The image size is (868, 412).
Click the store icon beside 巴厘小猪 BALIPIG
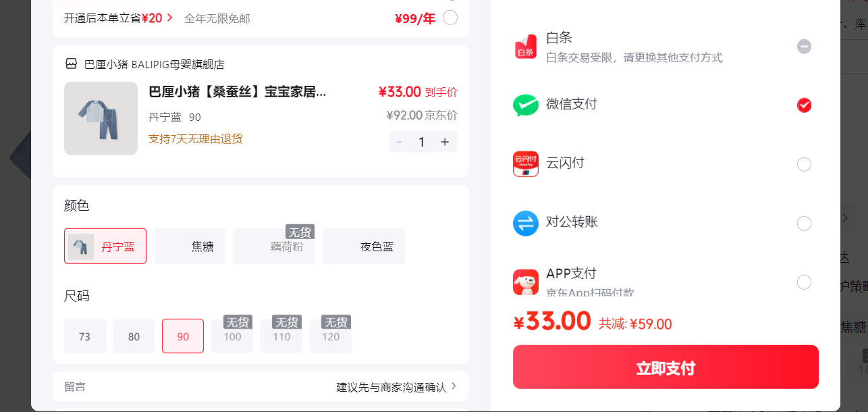71,64
